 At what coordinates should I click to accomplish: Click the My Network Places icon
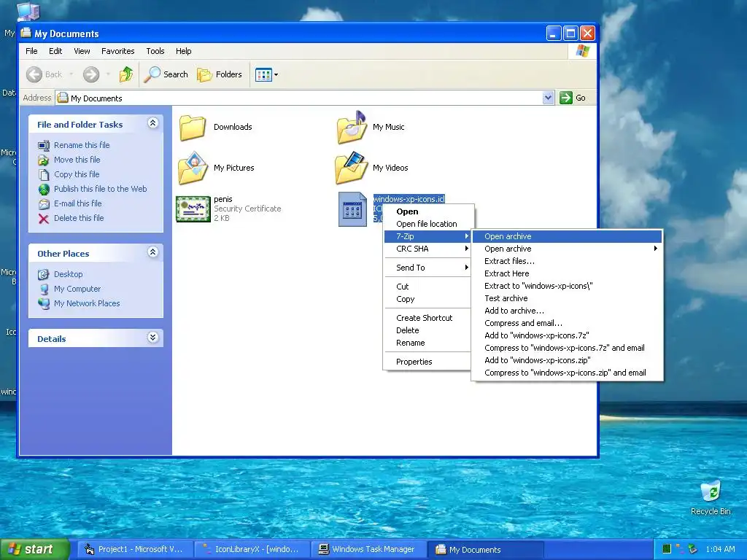(44, 304)
